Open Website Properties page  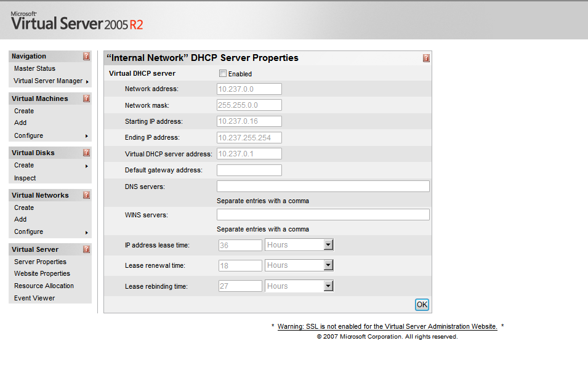(42, 273)
